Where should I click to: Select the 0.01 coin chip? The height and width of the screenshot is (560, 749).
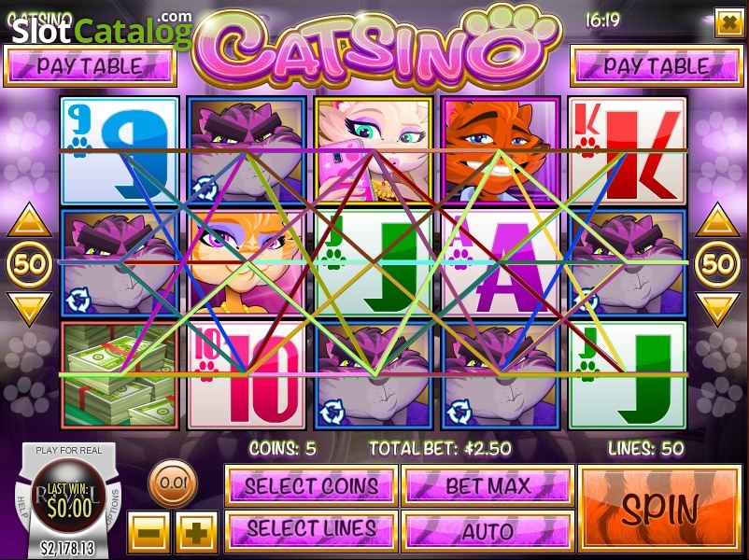coord(173,483)
